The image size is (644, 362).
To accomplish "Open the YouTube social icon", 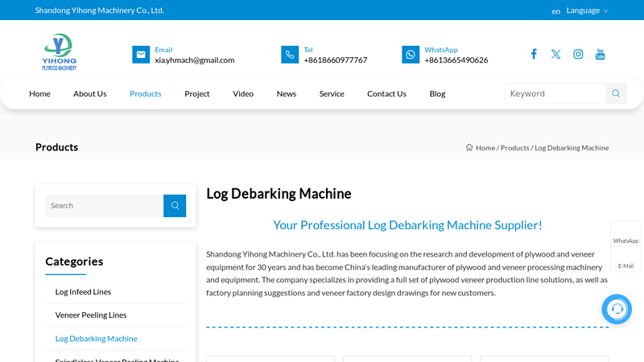I will [600, 54].
